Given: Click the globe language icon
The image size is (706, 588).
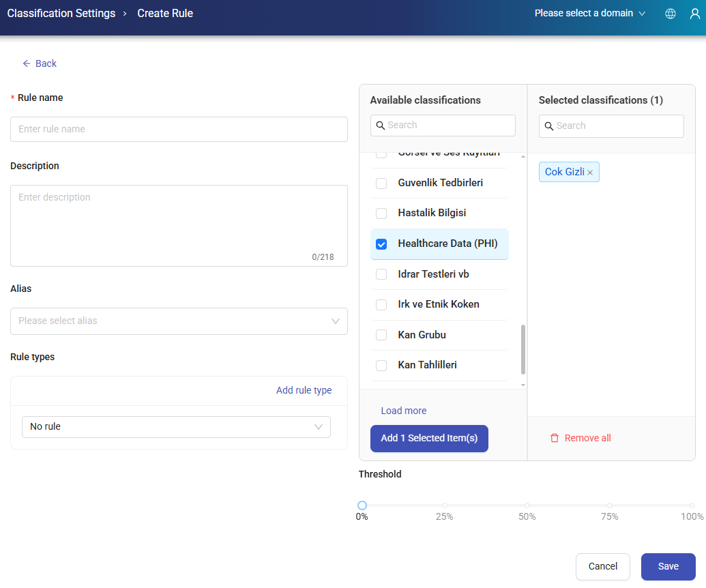Looking at the screenshot, I should tap(671, 14).
